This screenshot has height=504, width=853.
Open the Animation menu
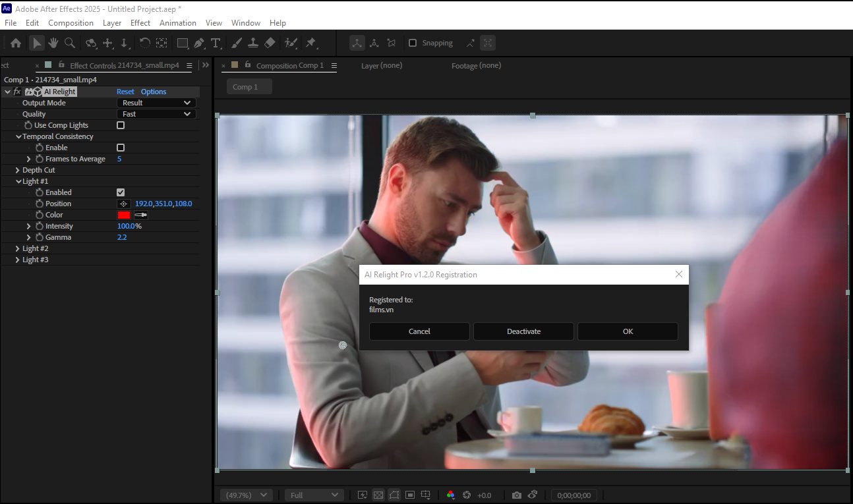tap(178, 22)
